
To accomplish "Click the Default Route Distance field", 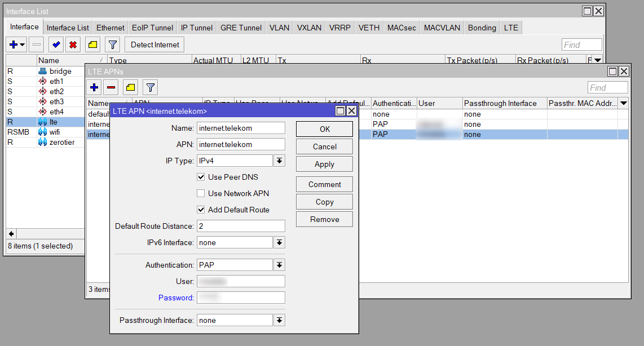I will 241,226.
